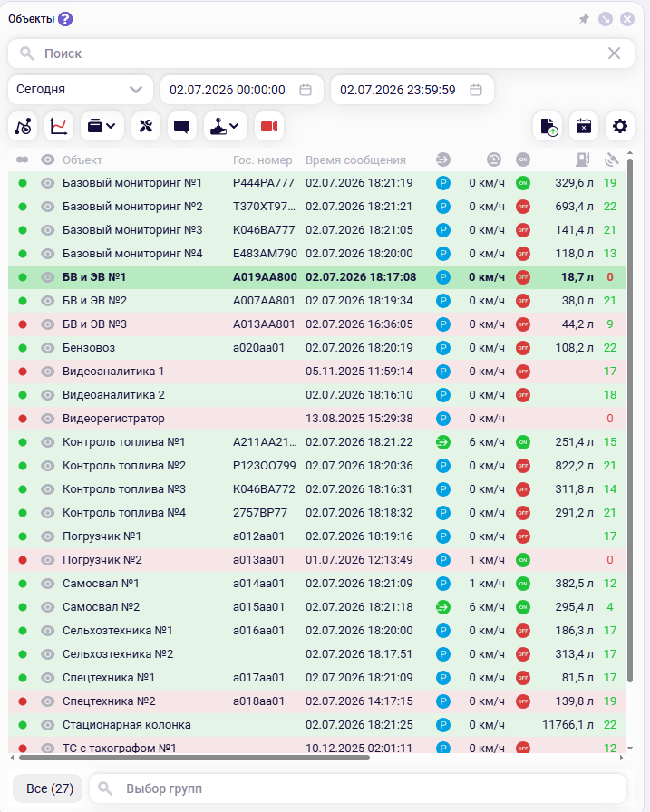This screenshot has height=812, width=650.
Task: Click the horizontal scrollbar thumb below list
Action: point(195,758)
